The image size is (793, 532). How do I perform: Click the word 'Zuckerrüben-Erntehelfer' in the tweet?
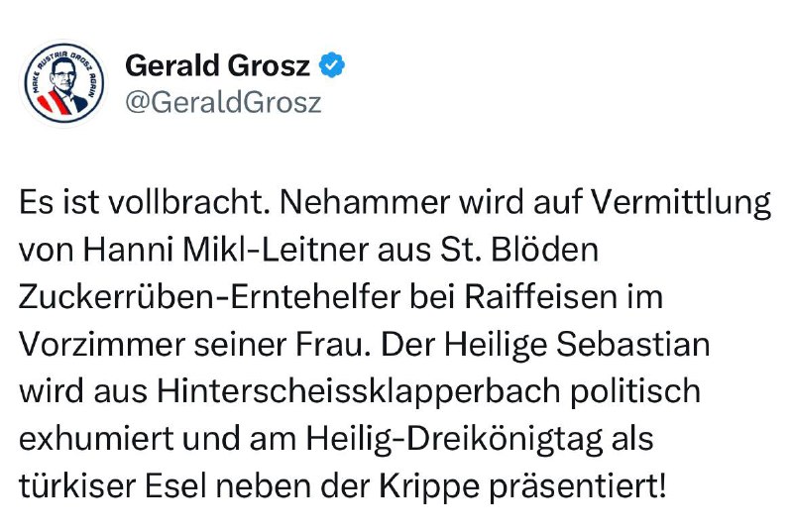209,297
